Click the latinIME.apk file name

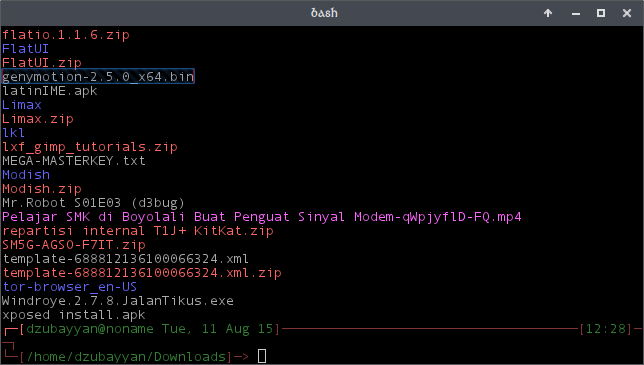coord(50,91)
